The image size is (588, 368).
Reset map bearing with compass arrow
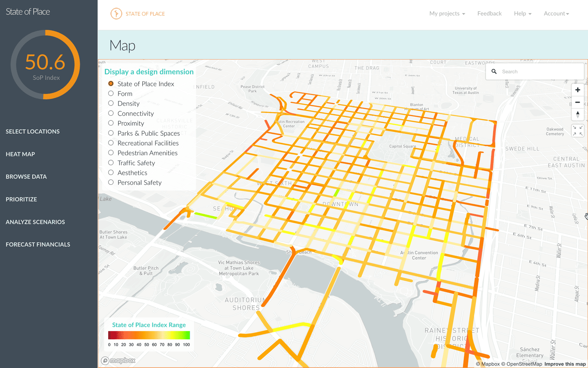pos(577,115)
